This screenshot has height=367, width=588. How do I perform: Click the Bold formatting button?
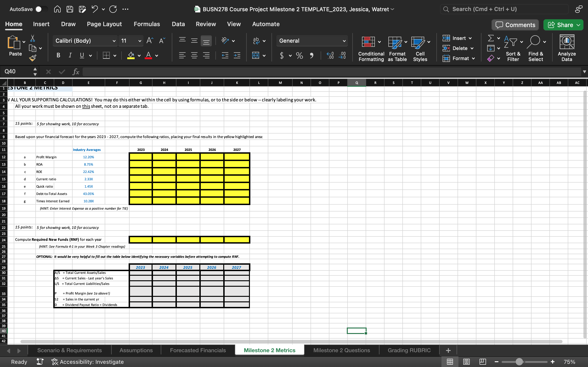point(58,55)
